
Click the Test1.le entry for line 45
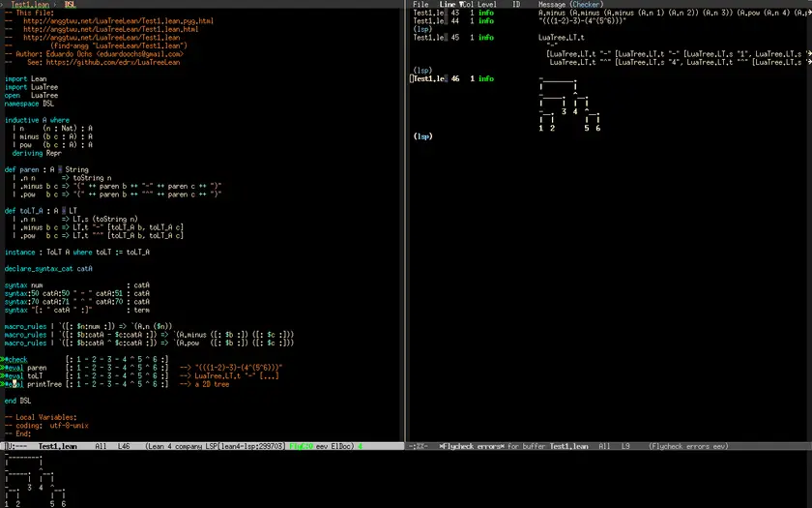point(428,37)
